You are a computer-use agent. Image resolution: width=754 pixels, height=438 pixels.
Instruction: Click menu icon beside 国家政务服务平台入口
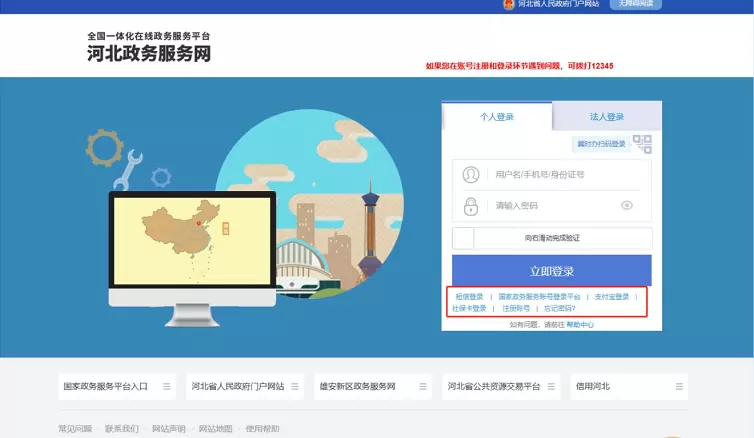tap(166, 387)
